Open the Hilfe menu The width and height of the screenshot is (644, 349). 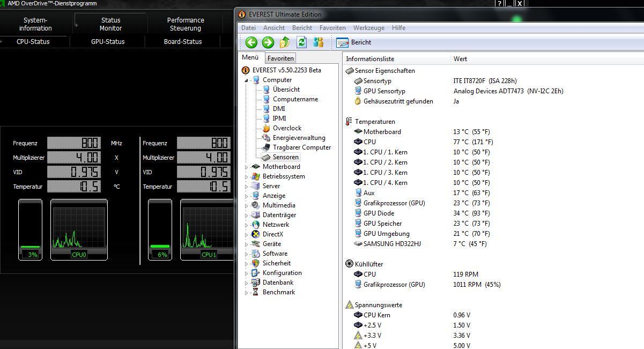pos(398,28)
